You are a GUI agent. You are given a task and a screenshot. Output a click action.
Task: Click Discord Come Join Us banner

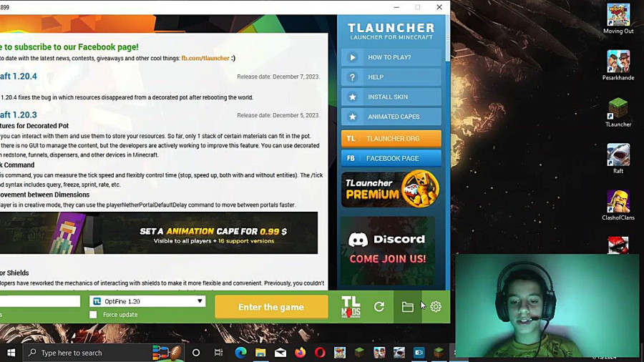point(387,250)
